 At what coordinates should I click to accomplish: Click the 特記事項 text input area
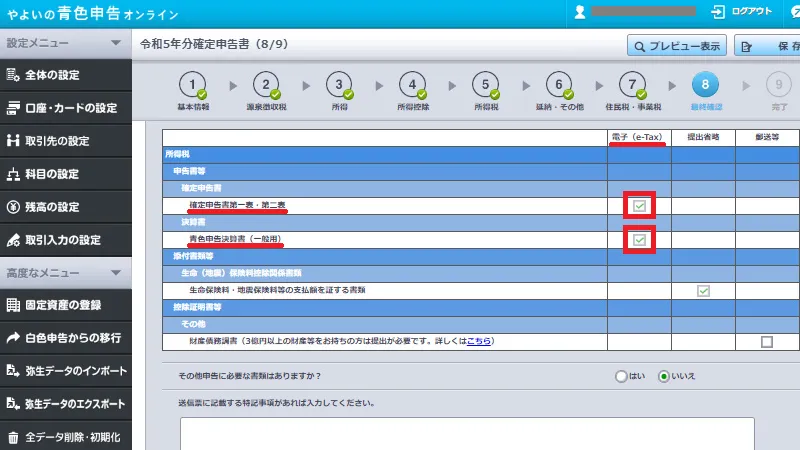tap(467, 434)
